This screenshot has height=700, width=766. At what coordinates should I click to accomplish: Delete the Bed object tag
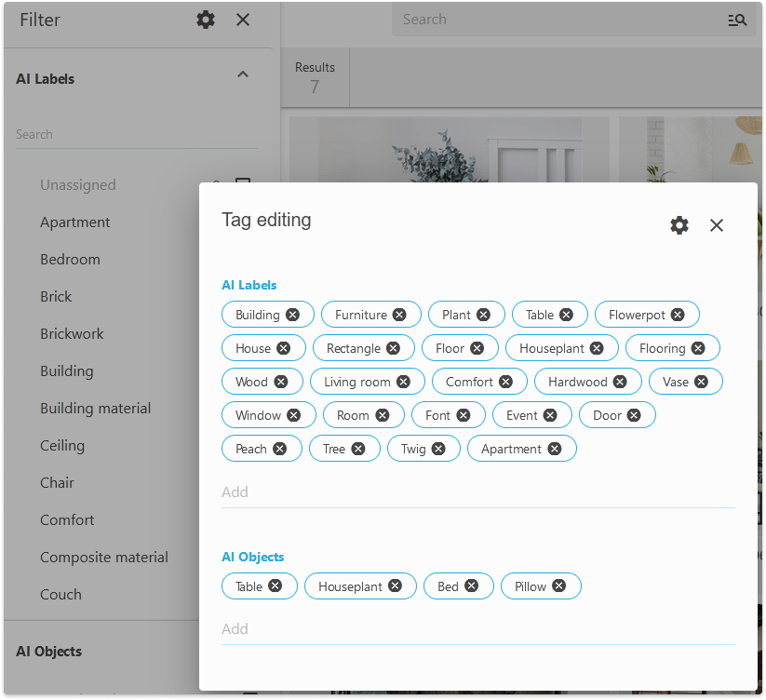point(471,586)
